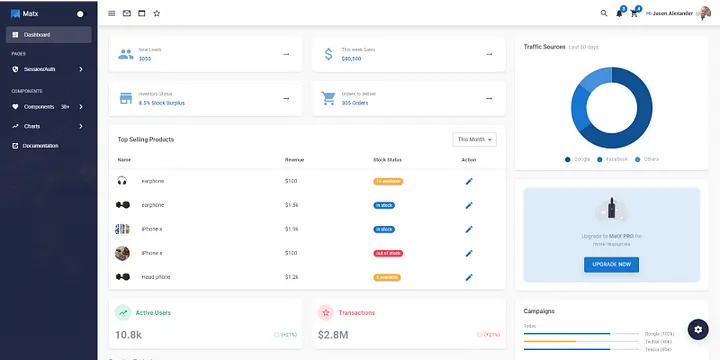Toggle Facebook legend in Traffic Sources
720x360 pixels.
click(x=612, y=159)
